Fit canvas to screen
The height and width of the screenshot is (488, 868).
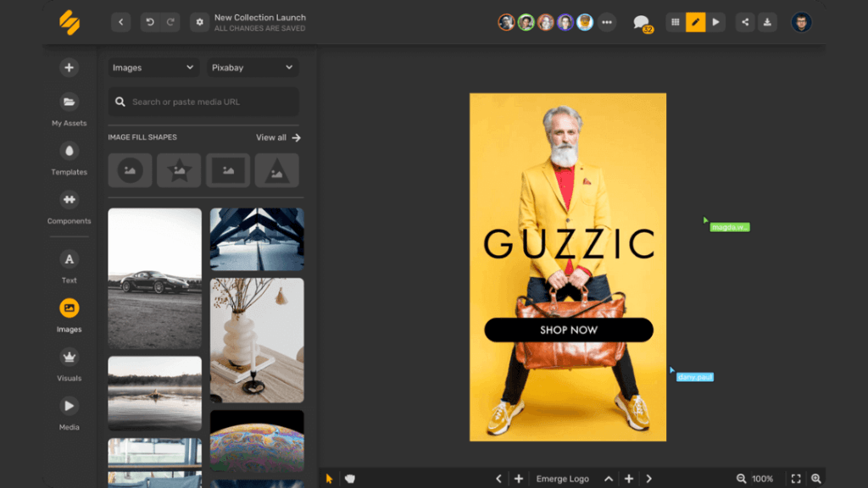click(796, 479)
